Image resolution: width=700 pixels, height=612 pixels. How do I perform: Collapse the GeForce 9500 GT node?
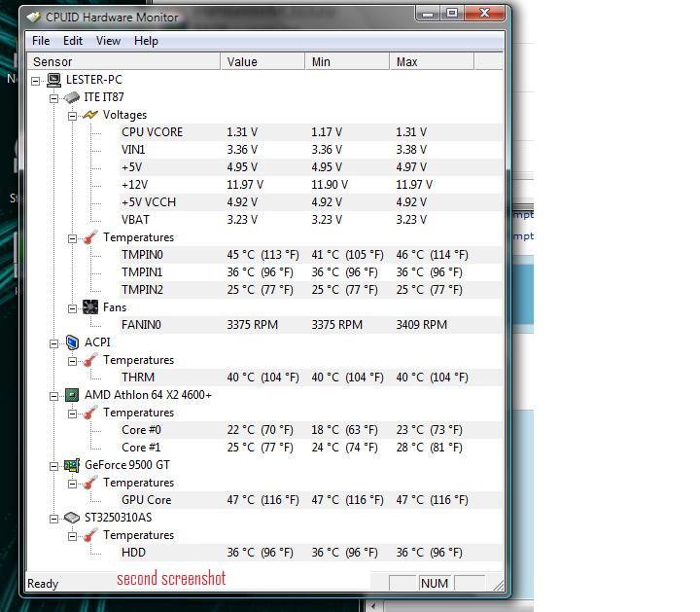tap(54, 466)
